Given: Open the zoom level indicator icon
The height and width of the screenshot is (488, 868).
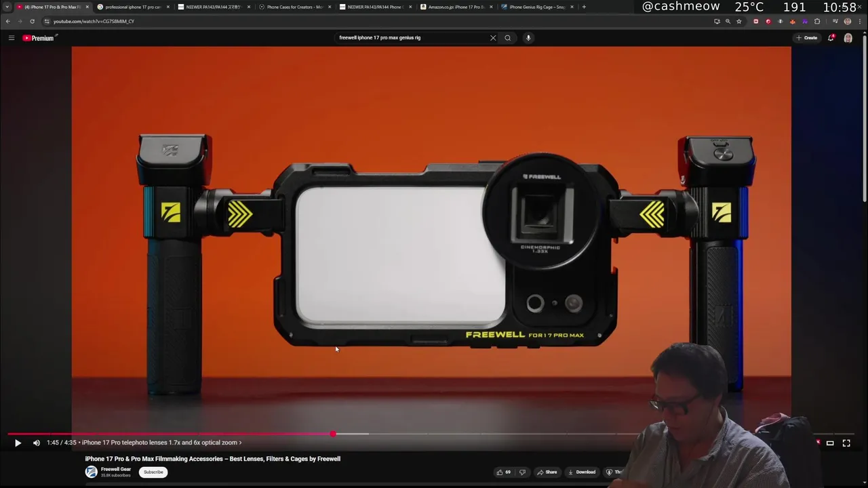Looking at the screenshot, I should [x=728, y=21].
